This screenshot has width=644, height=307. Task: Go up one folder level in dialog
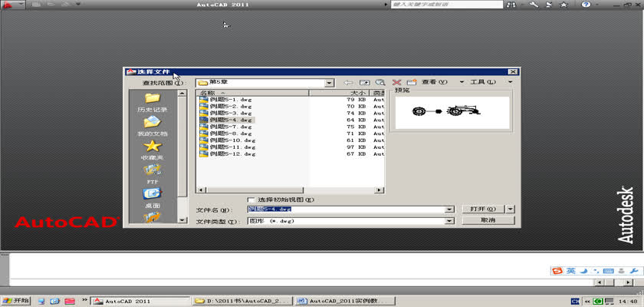(364, 82)
